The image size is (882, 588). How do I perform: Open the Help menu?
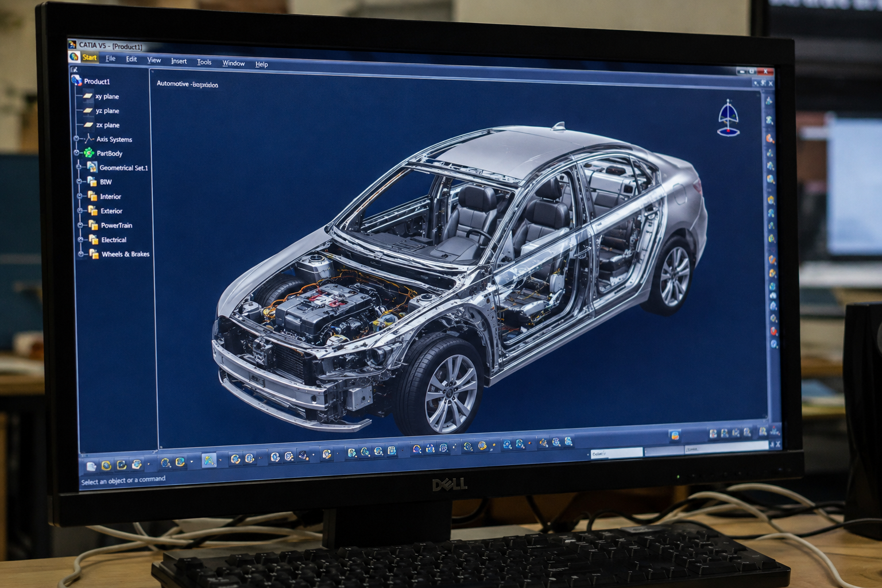click(262, 64)
